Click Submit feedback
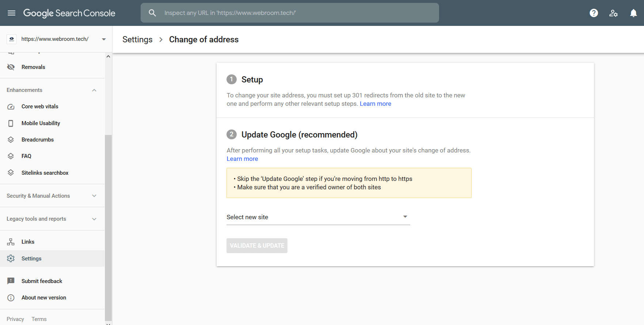 pyautogui.click(x=42, y=281)
